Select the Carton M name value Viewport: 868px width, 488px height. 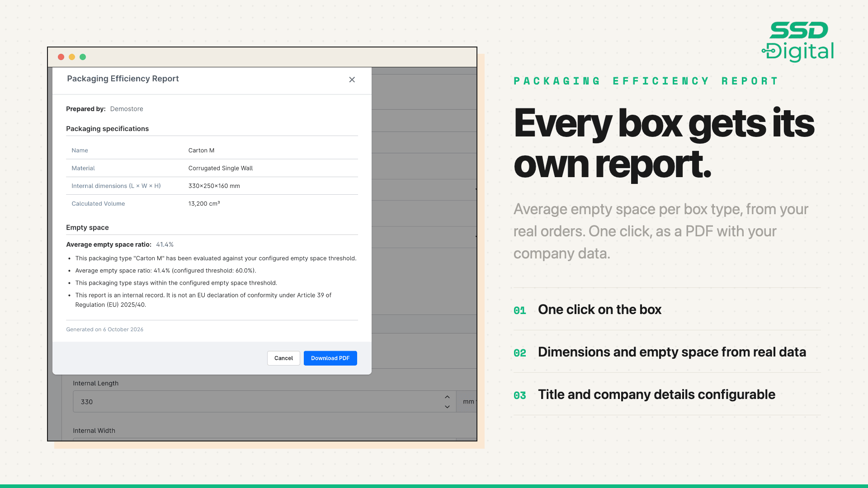click(x=201, y=150)
